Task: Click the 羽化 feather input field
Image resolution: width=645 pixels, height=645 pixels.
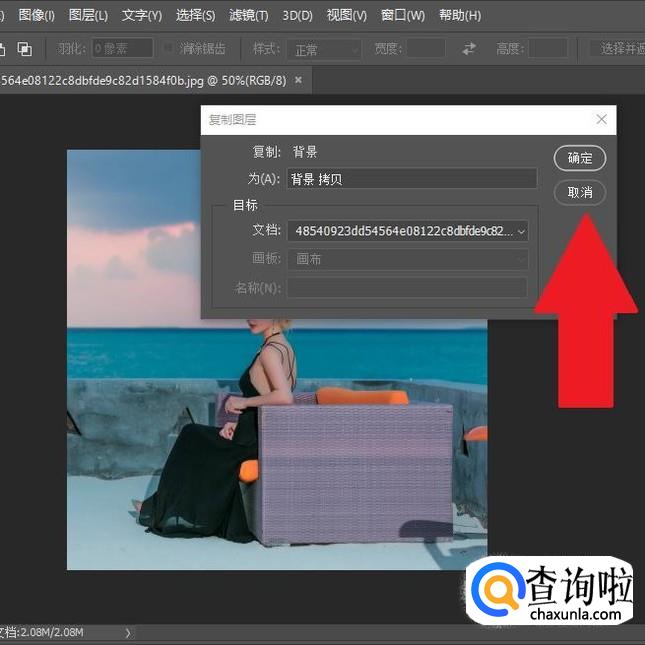Action: click(x=122, y=49)
